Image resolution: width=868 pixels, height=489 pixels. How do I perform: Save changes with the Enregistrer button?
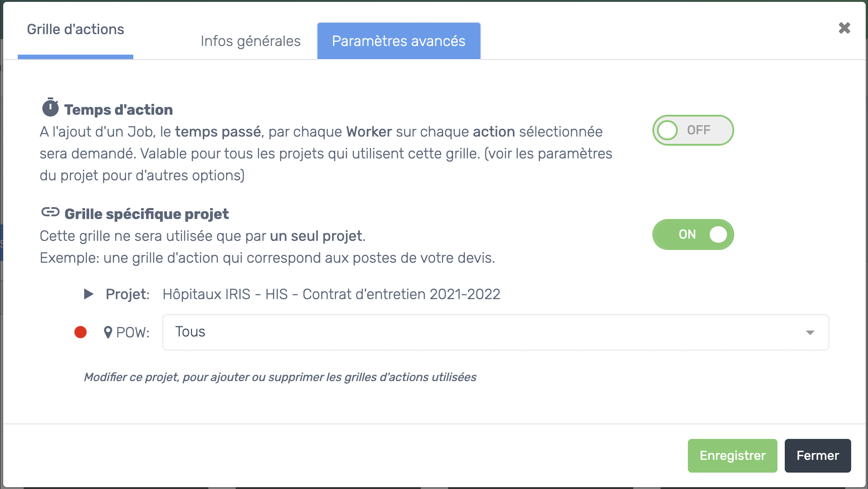[x=732, y=456]
